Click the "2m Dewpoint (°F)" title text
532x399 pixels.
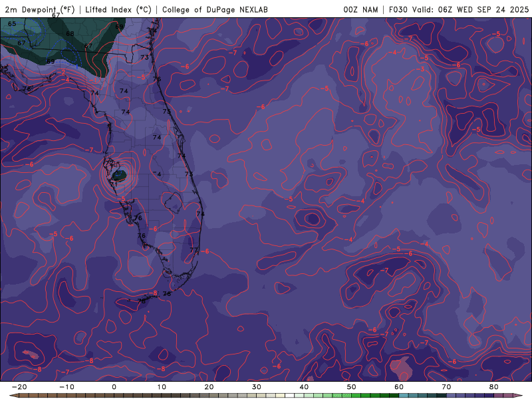40,9
